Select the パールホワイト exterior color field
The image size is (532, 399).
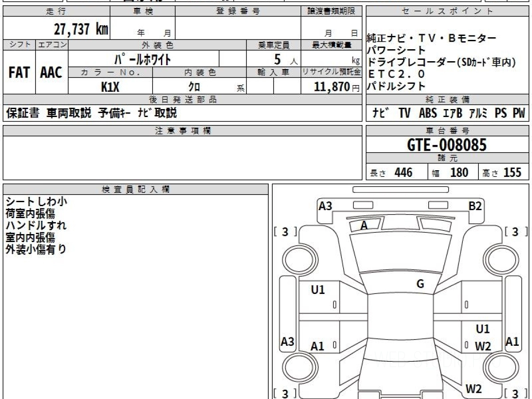[x=143, y=59]
